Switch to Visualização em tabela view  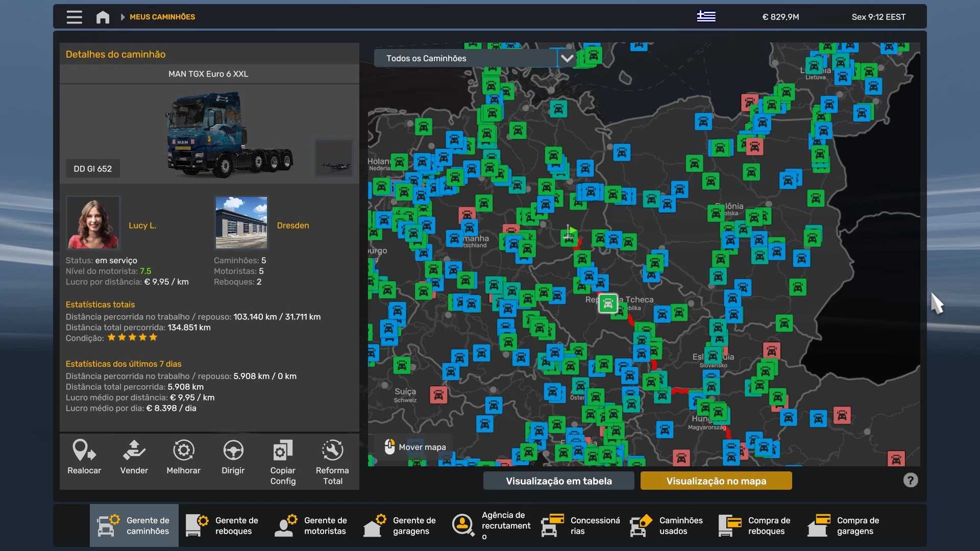tap(558, 481)
